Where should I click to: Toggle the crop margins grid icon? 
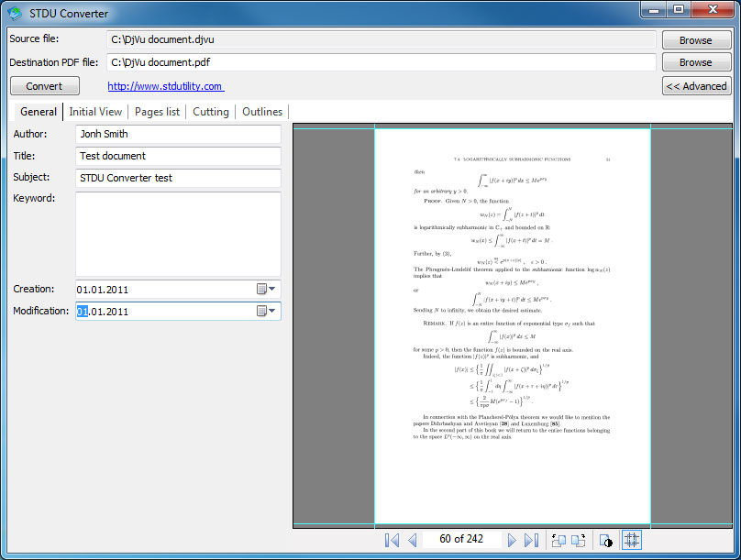point(631,540)
